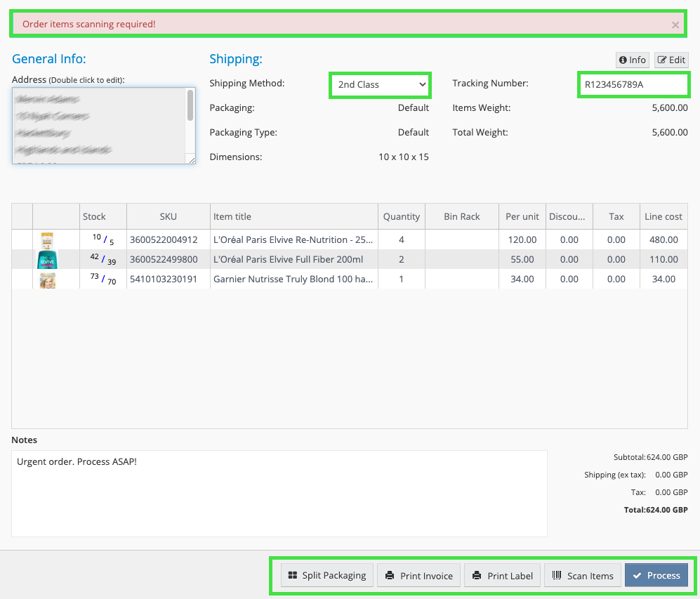The height and width of the screenshot is (599, 700).
Task: Sort by the SKU column header
Action: 169,217
